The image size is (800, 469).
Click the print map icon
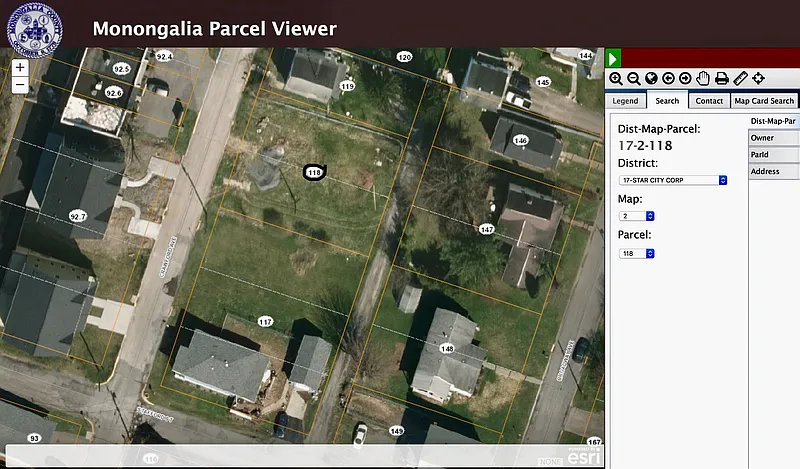pos(721,78)
